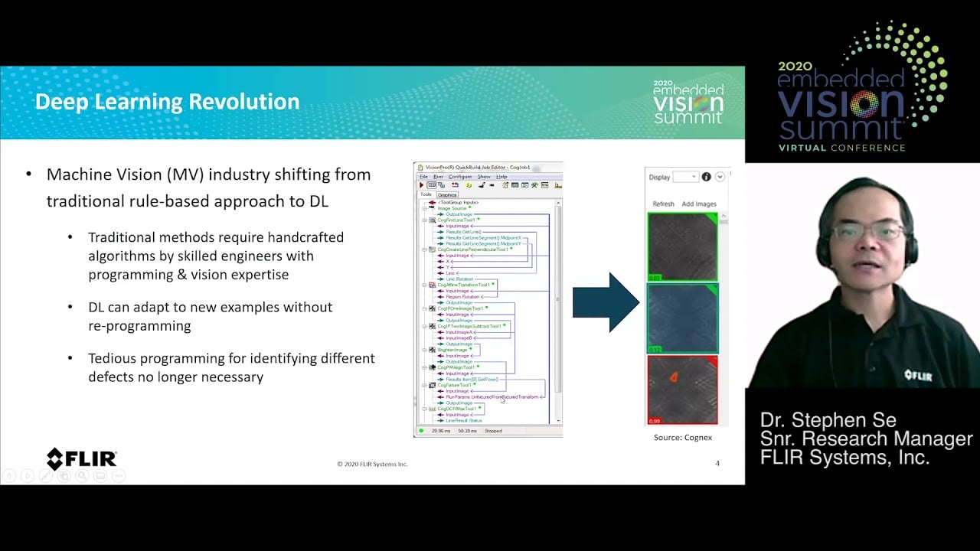The image size is (980, 551).
Task: Open the slideshow zoom magnifier
Action: coord(82,476)
